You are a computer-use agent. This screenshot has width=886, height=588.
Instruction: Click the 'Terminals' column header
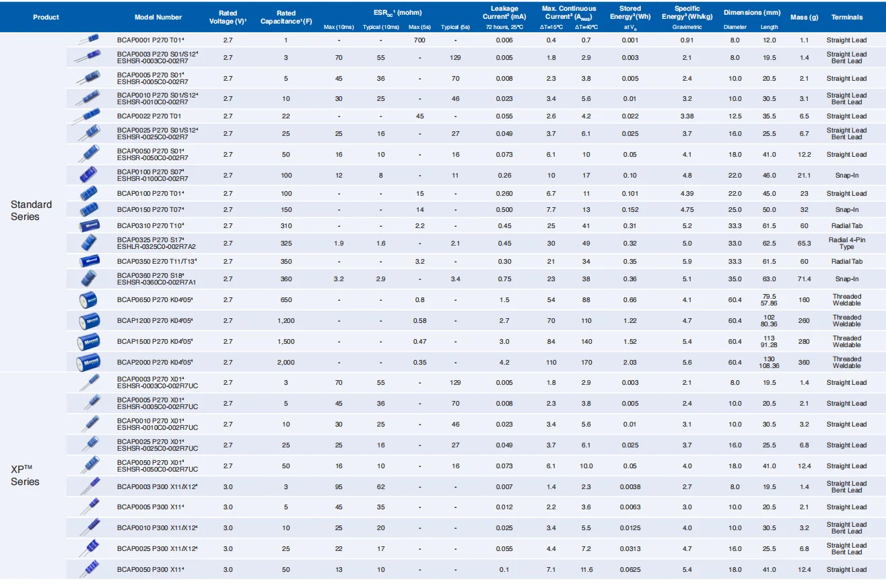coord(847,17)
